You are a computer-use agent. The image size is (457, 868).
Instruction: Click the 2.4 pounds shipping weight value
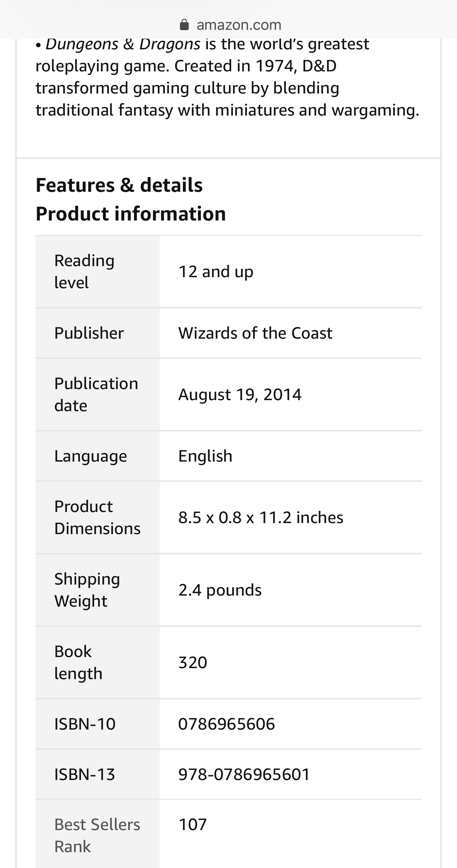click(x=220, y=590)
